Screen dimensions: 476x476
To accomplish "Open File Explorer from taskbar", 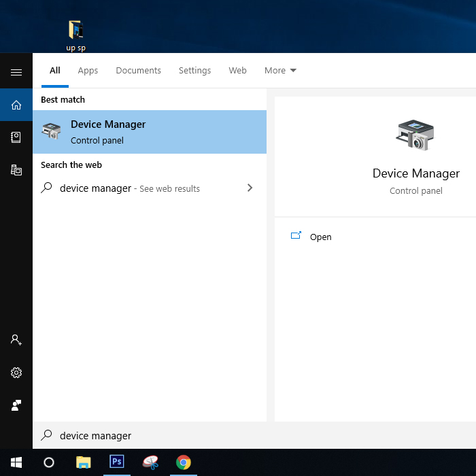I will click(83, 462).
